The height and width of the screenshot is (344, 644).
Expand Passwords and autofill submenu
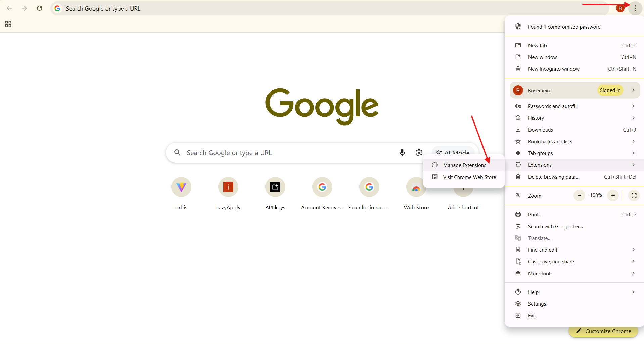(x=633, y=106)
